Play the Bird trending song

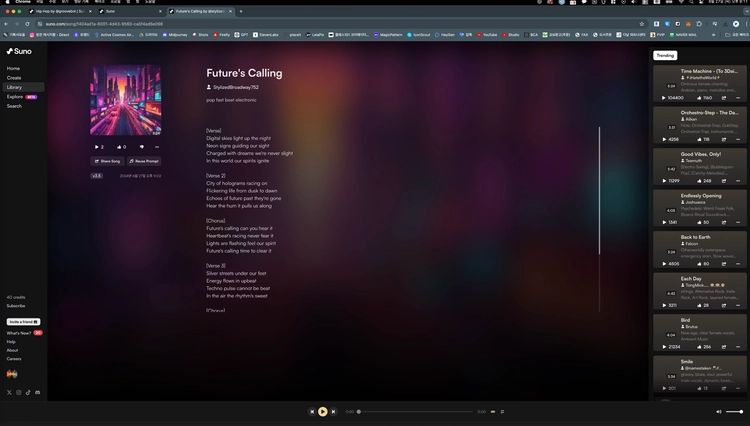coord(663,347)
